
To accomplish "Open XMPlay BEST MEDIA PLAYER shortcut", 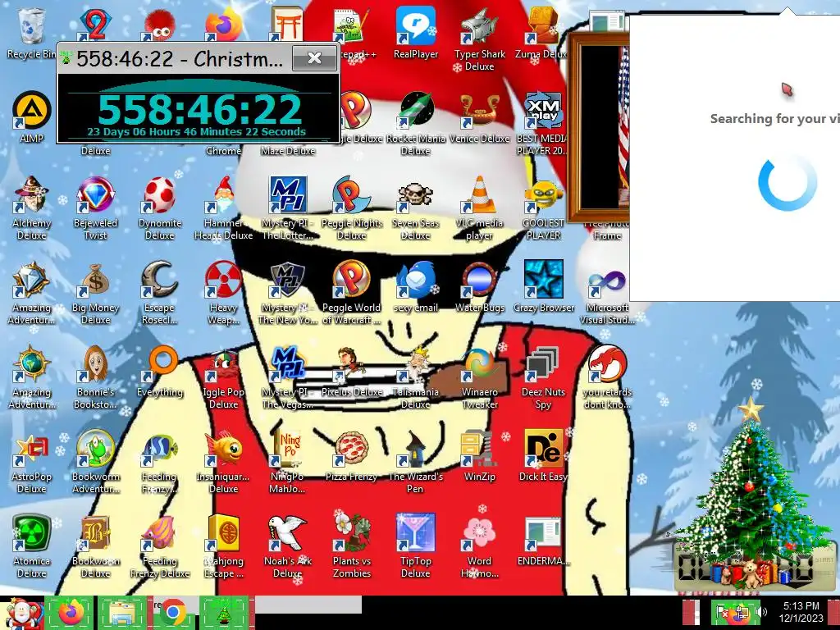I will (x=543, y=111).
